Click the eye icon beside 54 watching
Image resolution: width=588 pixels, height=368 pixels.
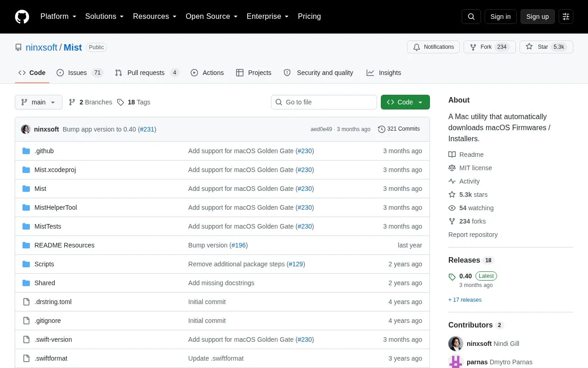click(452, 208)
